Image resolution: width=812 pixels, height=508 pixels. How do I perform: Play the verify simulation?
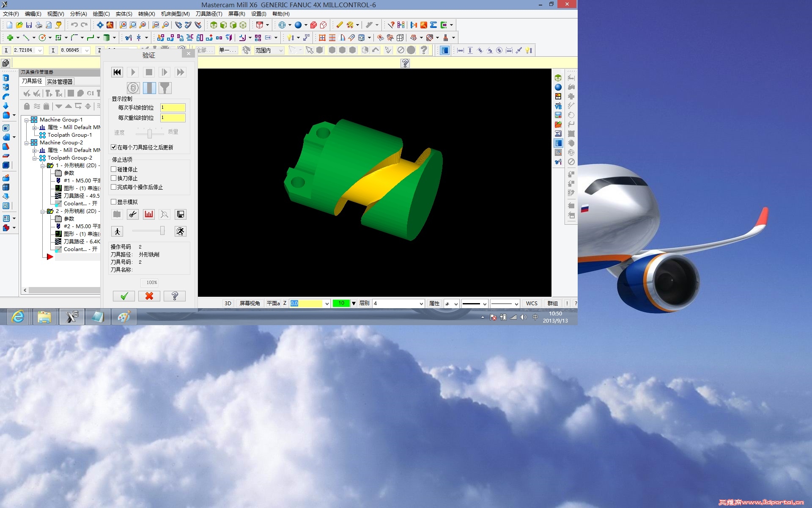pyautogui.click(x=133, y=72)
